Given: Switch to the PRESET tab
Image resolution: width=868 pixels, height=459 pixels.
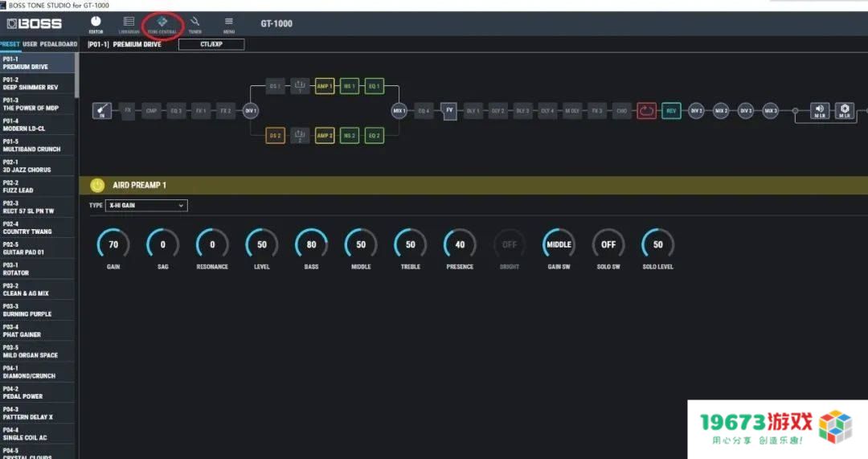Looking at the screenshot, I should tap(10, 44).
